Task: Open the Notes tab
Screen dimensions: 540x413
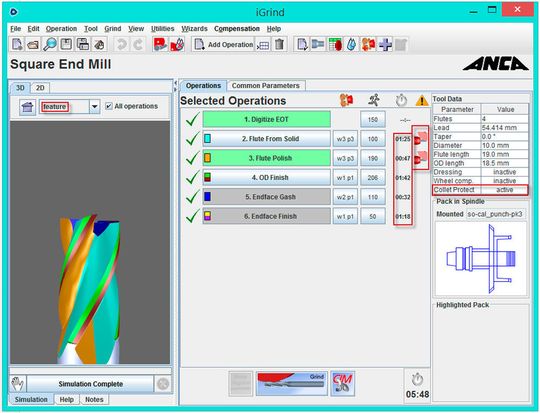Action: click(94, 400)
